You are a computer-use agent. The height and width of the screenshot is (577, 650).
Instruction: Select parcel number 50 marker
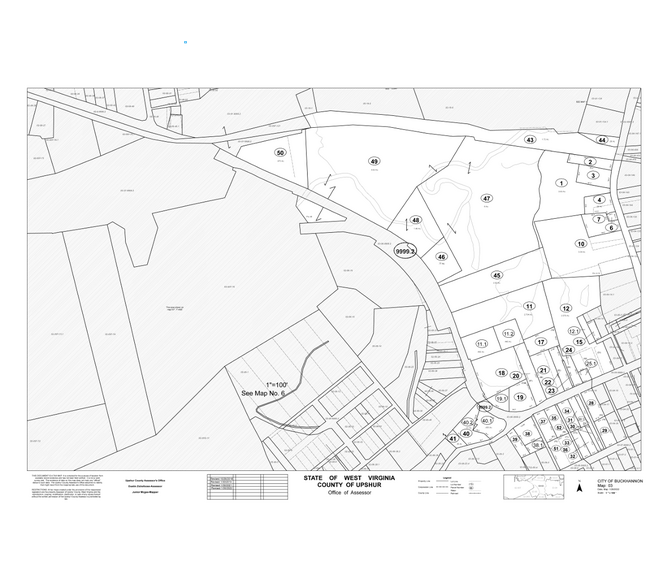click(x=280, y=153)
